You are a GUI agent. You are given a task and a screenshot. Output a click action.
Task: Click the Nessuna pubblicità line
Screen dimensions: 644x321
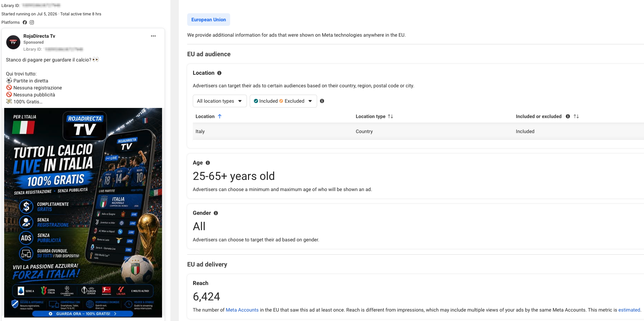pos(30,95)
